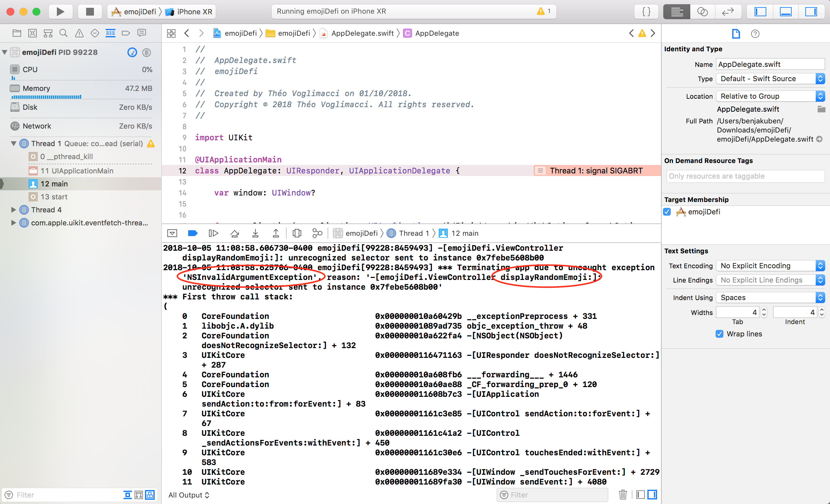Screen dimensions: 830x504
Task: Open the emojiDefi scheme selector
Action: pyautogui.click(x=134, y=12)
